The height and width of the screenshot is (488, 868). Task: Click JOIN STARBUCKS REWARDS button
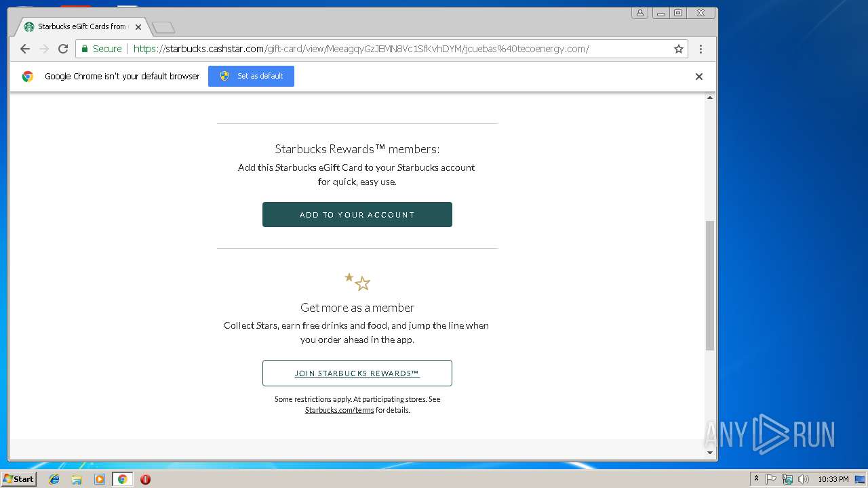tap(357, 373)
